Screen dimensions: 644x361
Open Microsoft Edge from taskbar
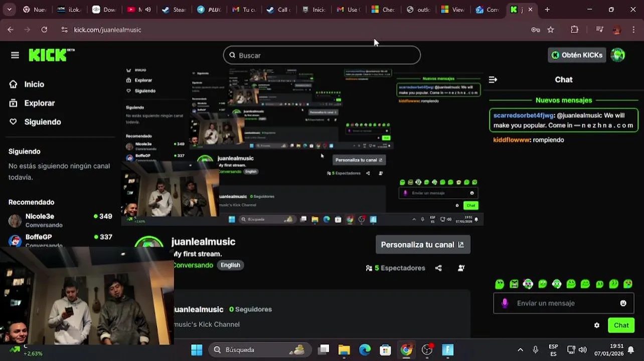[365, 349]
